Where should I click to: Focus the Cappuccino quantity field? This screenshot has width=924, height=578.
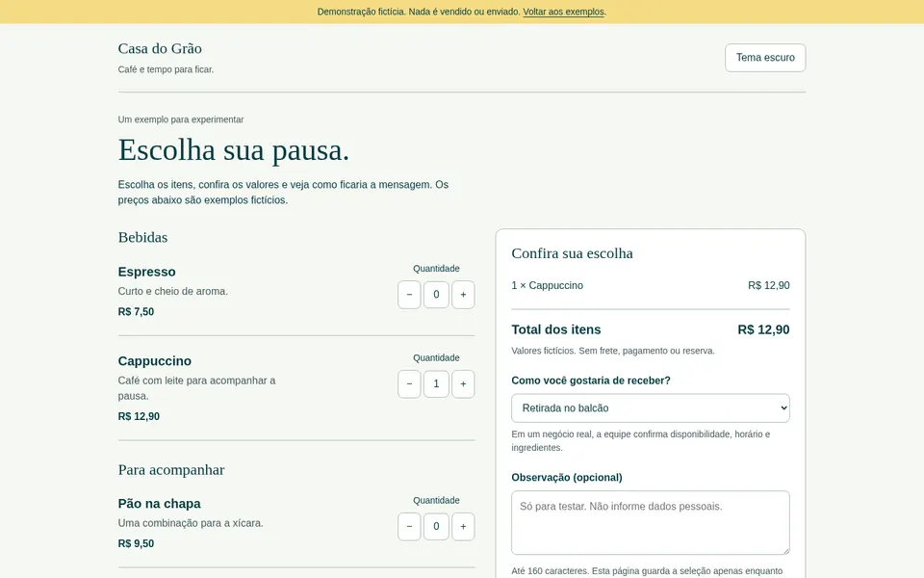pyautogui.click(x=436, y=384)
